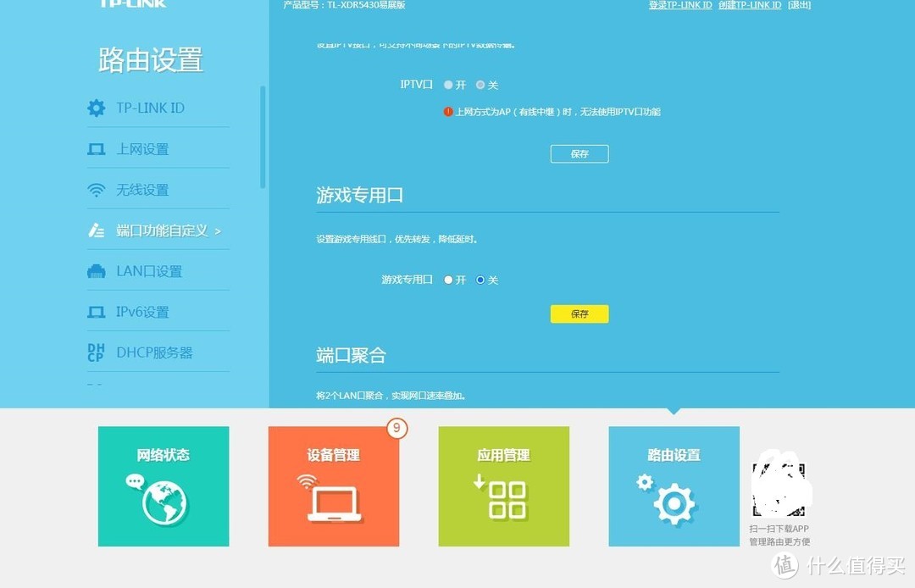Click the gears icon on 路由设置 tile
915x588 pixels.
[674, 502]
